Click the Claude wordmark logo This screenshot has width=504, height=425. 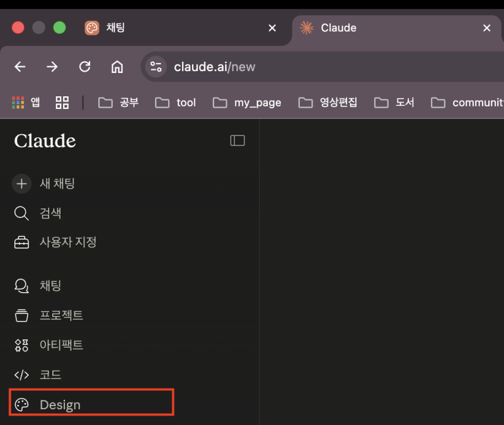45,141
